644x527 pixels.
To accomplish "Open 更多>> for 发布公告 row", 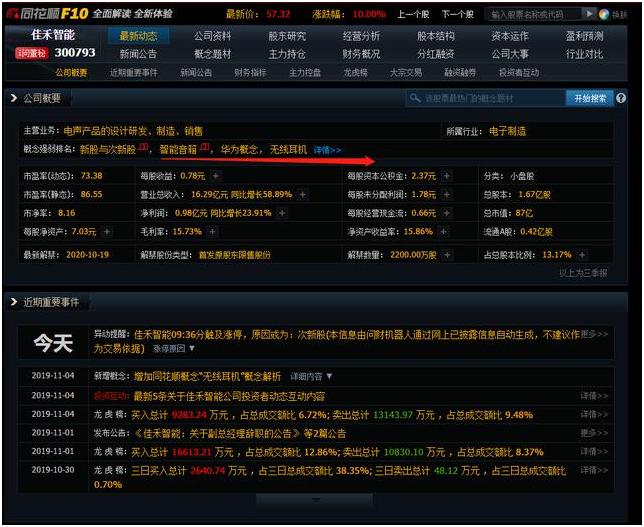I will pos(594,433).
